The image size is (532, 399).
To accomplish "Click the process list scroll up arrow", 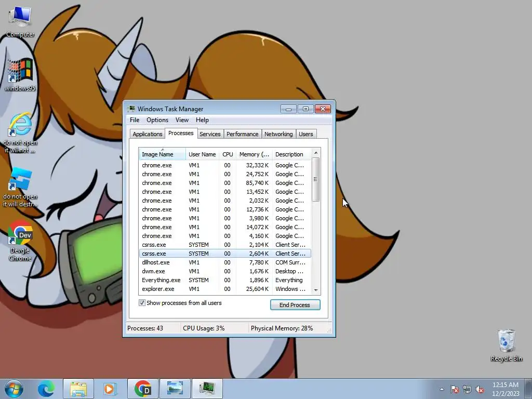I will point(315,153).
